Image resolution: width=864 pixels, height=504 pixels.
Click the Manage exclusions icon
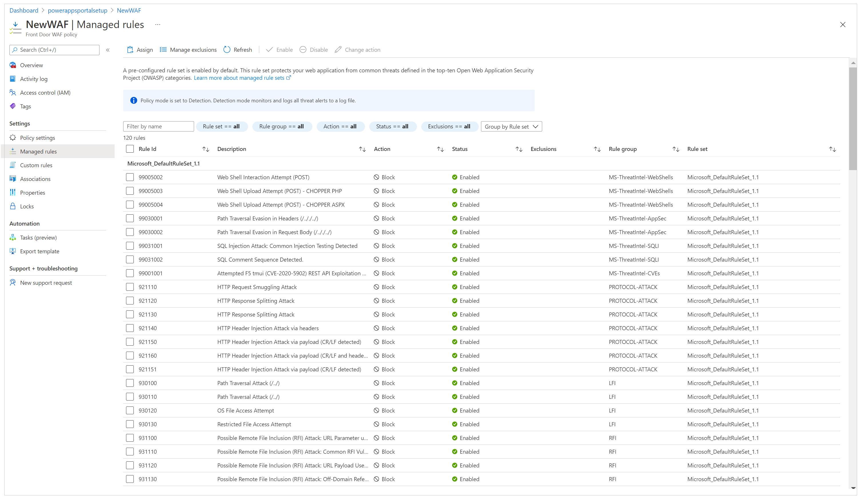point(163,50)
